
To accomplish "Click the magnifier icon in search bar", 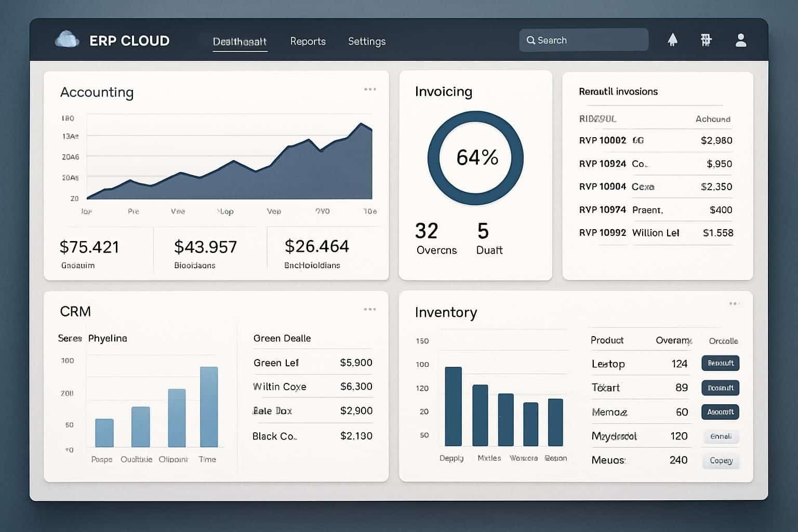I will tap(530, 40).
